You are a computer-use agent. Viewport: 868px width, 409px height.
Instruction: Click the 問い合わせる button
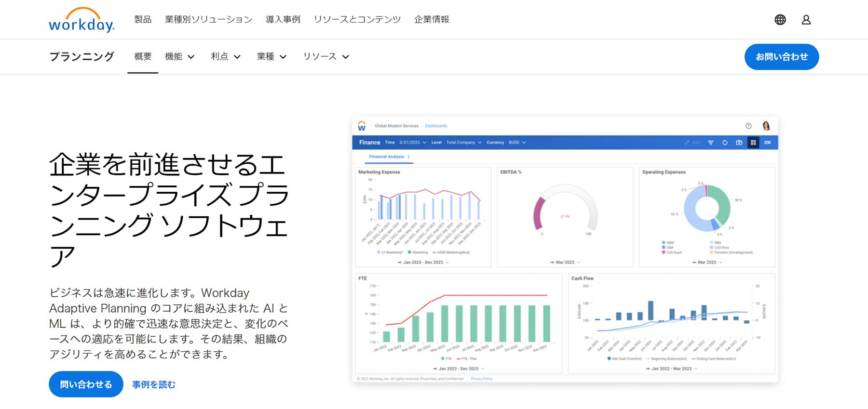coord(86,384)
